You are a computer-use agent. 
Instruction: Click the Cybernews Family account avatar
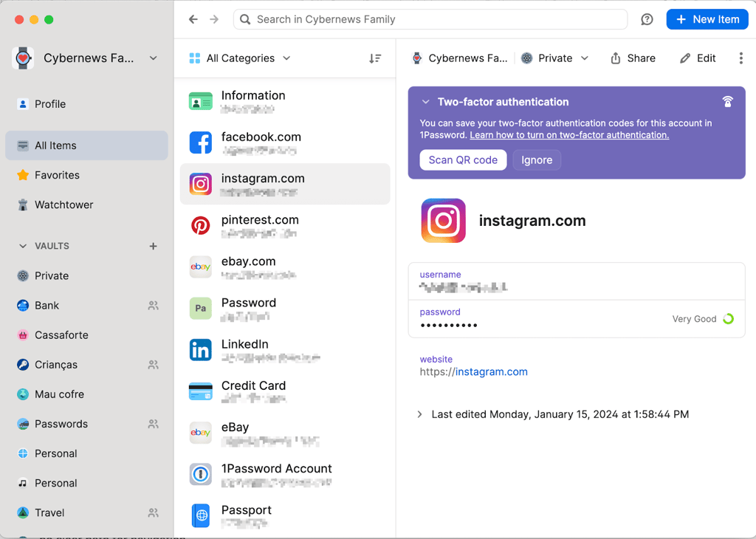click(x=23, y=58)
